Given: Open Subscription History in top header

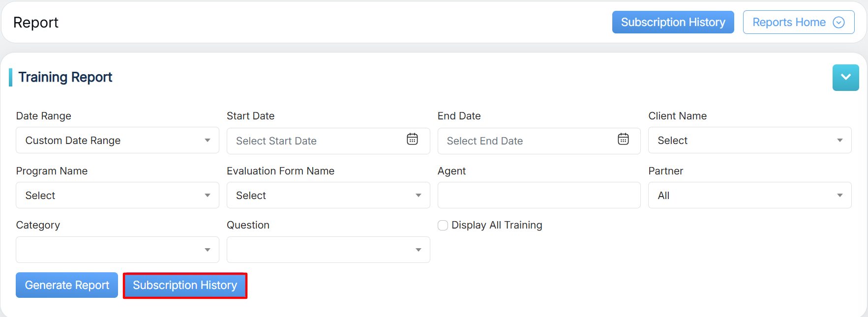Looking at the screenshot, I should pyautogui.click(x=673, y=23).
